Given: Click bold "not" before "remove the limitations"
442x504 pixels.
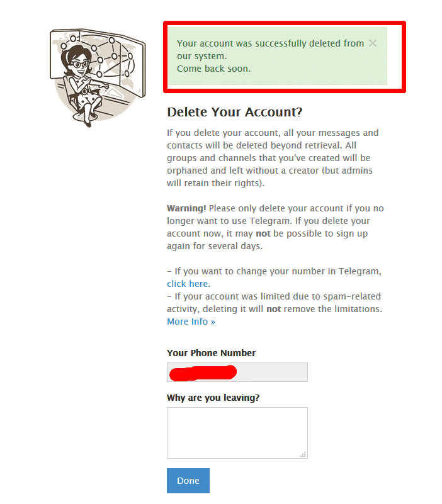Looking at the screenshot, I should tap(273, 309).
